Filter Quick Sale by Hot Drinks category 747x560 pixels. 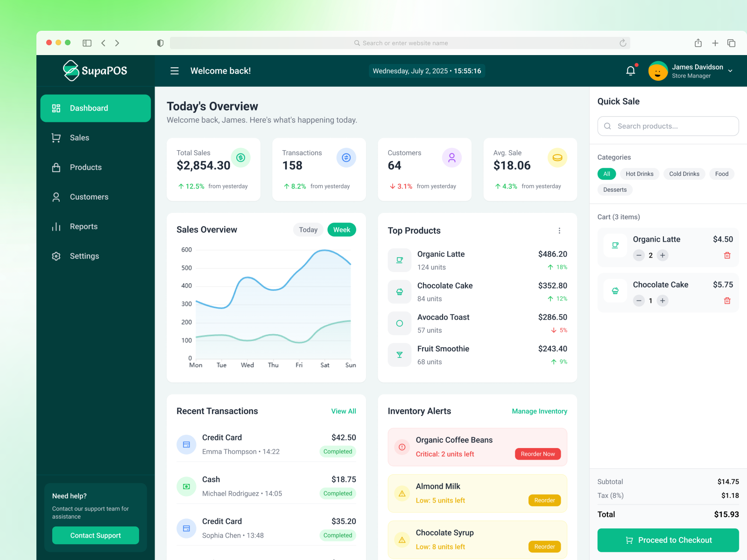tap(640, 174)
